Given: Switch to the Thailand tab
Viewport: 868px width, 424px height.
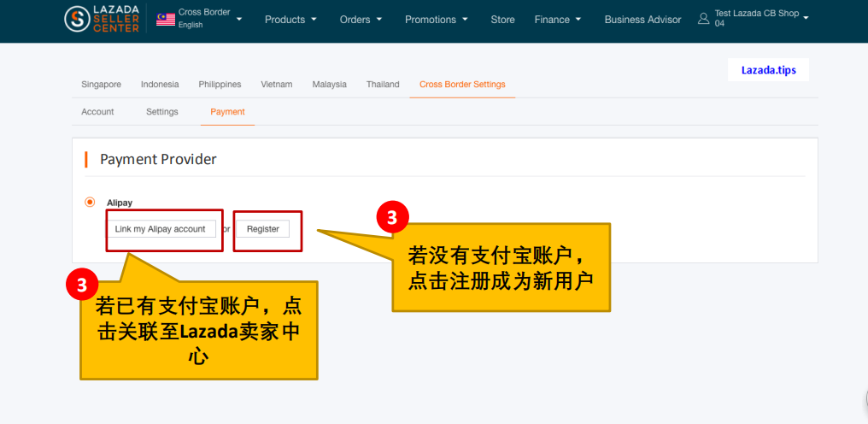Looking at the screenshot, I should [x=383, y=85].
